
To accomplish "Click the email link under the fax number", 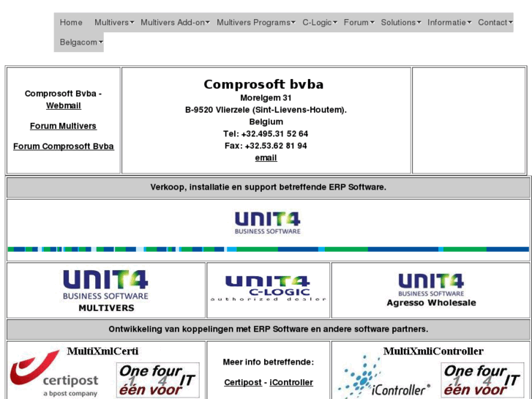I will 266,158.
